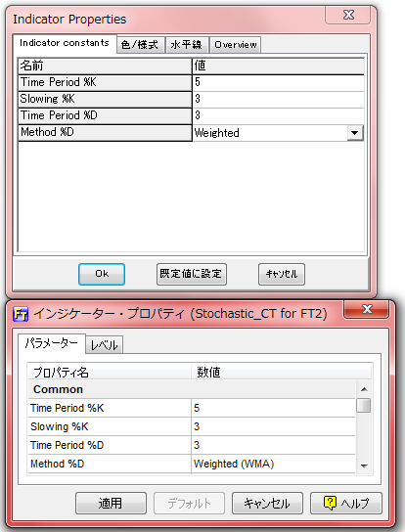Open help with the ヘルプ button
This screenshot has width=405, height=532.
(346, 504)
